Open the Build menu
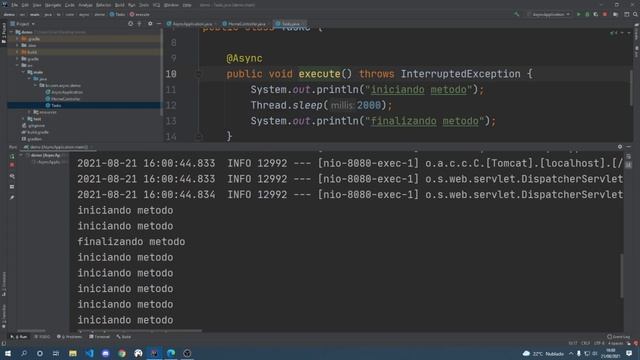Screen dimensions: 640x360 pyautogui.click(x=119, y=5)
